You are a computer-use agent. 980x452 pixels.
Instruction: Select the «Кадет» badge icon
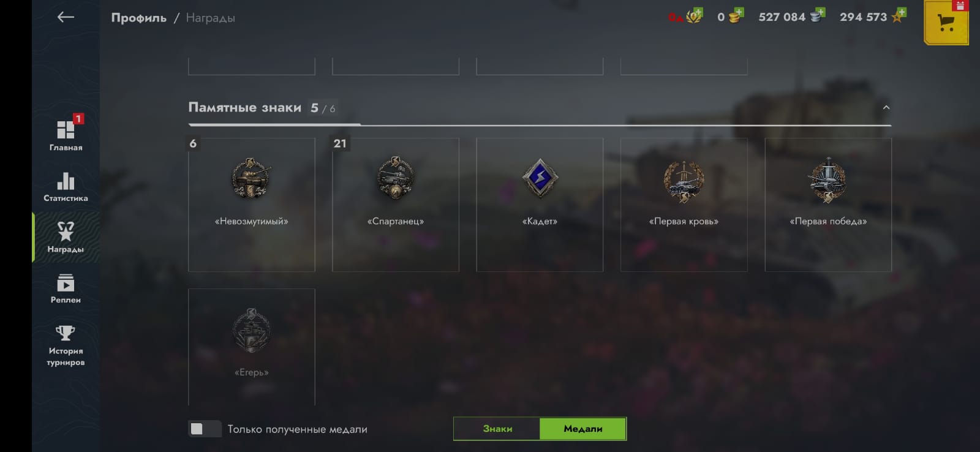pyautogui.click(x=540, y=178)
